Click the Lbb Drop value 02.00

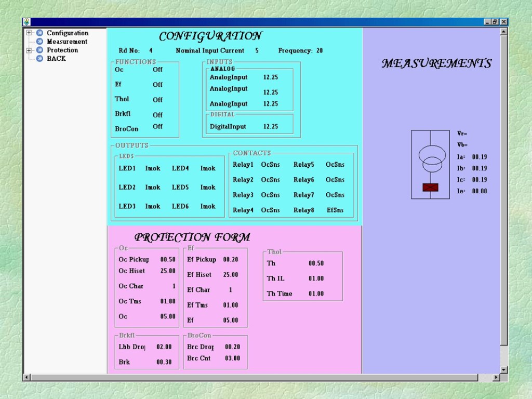tap(164, 347)
